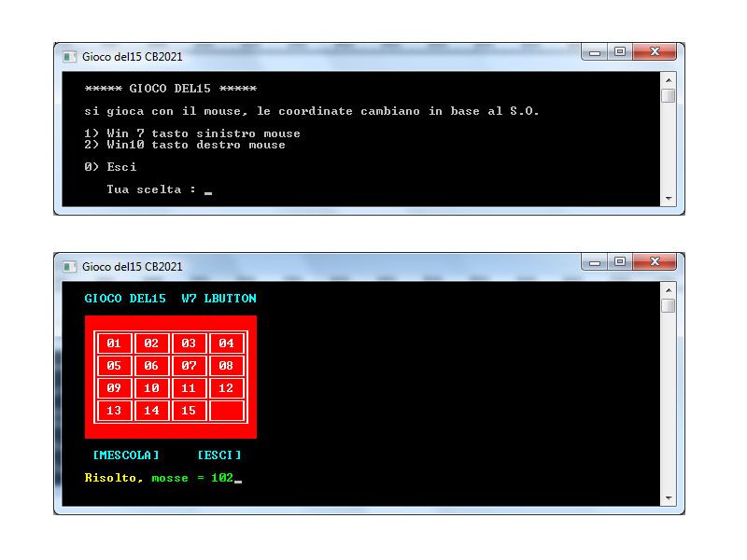
Task: Maximize the lower Gioco del15 window
Action: pyautogui.click(x=620, y=262)
